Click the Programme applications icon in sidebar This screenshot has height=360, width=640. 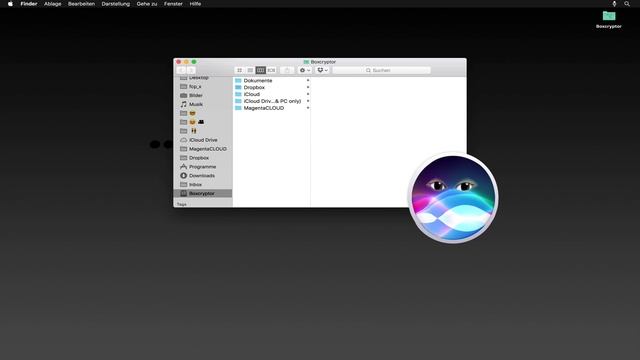pos(184,167)
